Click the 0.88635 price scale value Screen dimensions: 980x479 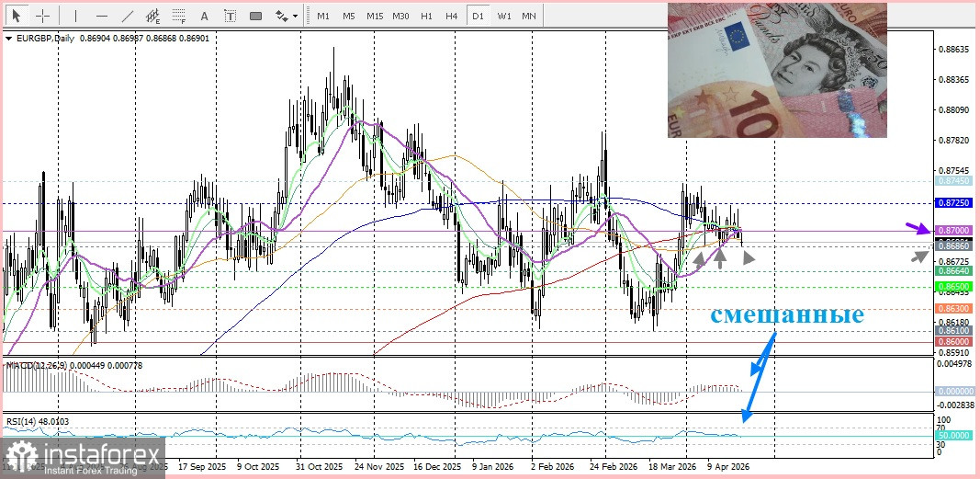point(952,50)
